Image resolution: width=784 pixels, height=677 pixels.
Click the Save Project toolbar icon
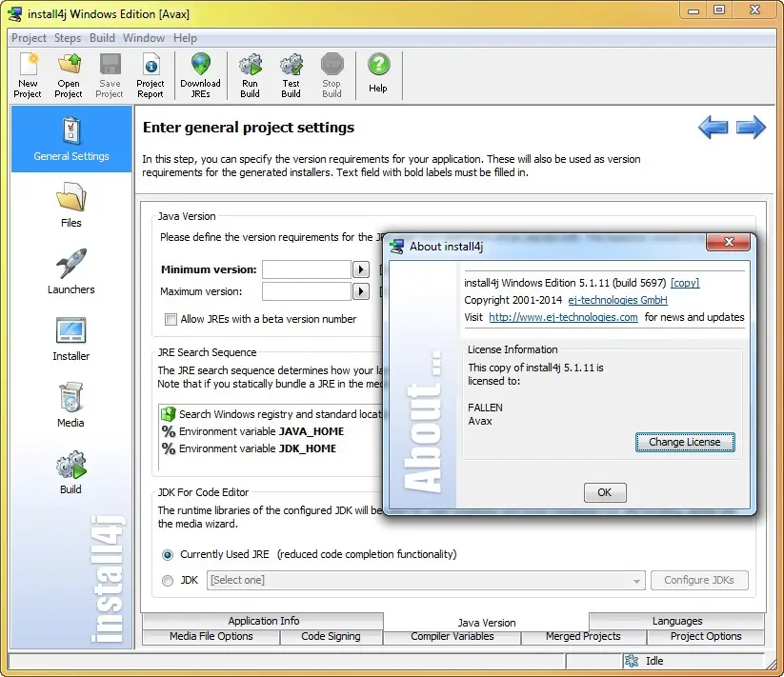(110, 76)
